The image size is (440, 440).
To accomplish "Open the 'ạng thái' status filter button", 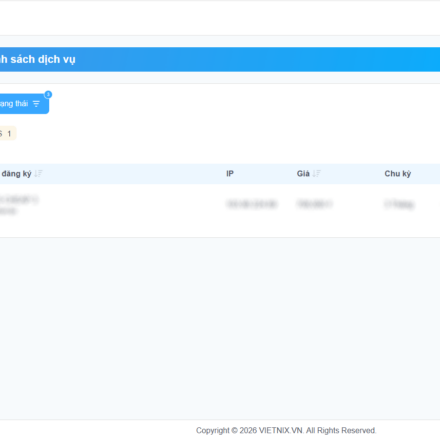I will (x=24, y=104).
